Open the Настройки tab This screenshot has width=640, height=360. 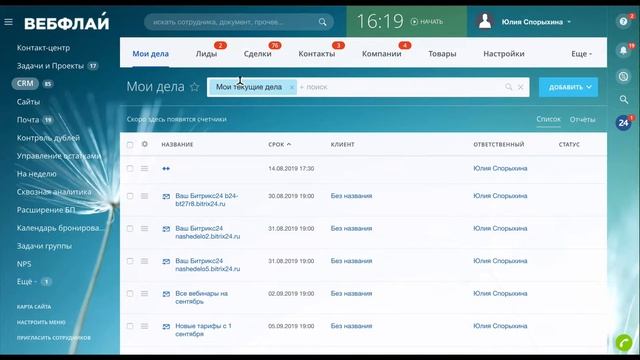click(x=504, y=53)
